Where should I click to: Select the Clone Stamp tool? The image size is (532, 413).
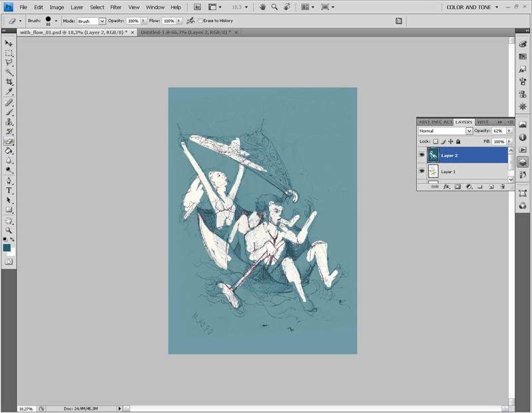9,122
